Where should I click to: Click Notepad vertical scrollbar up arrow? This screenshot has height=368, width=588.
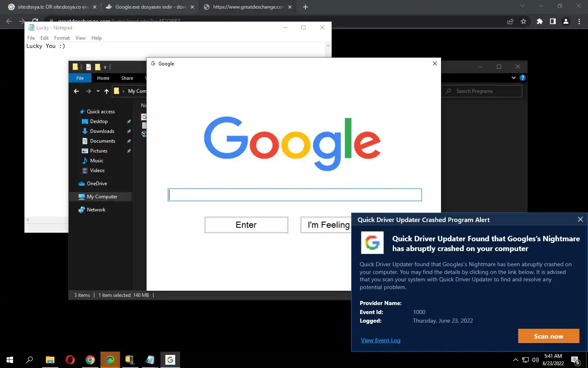[x=328, y=46]
